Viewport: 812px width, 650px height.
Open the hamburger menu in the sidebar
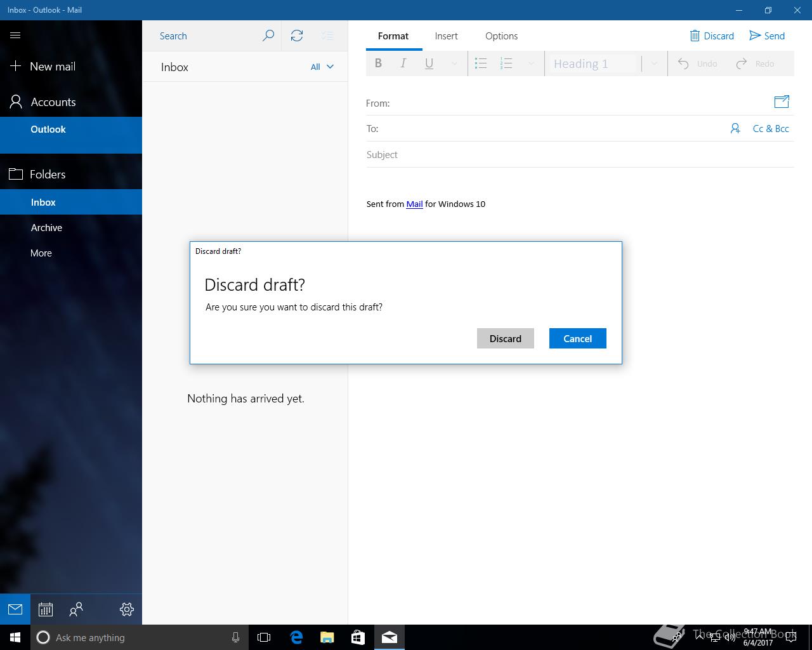pyautogui.click(x=15, y=36)
